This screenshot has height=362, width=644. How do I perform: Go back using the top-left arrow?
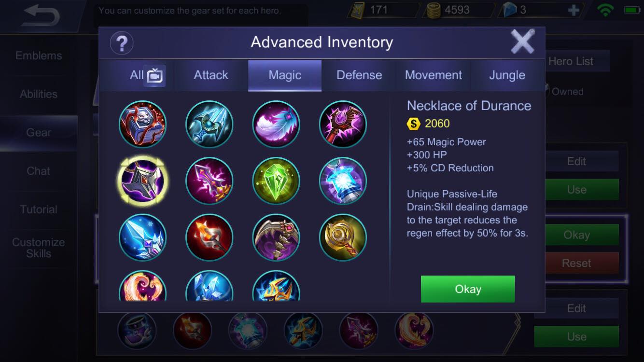(41, 16)
